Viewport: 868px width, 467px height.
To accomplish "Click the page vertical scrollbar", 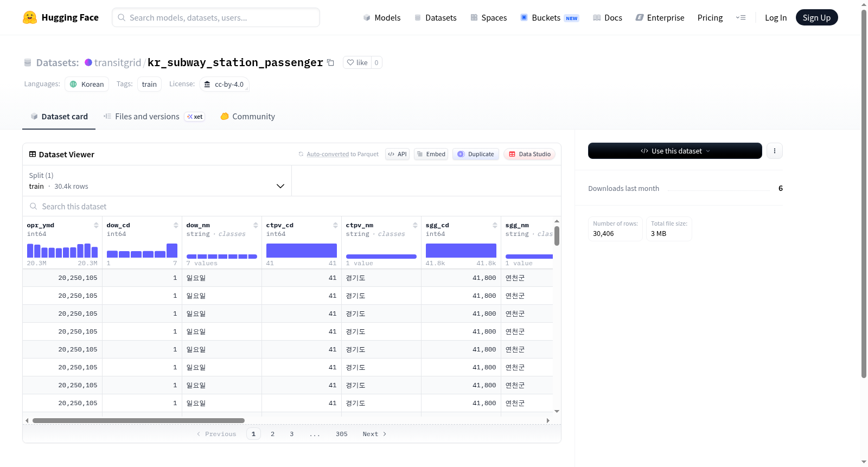I will coord(864,193).
